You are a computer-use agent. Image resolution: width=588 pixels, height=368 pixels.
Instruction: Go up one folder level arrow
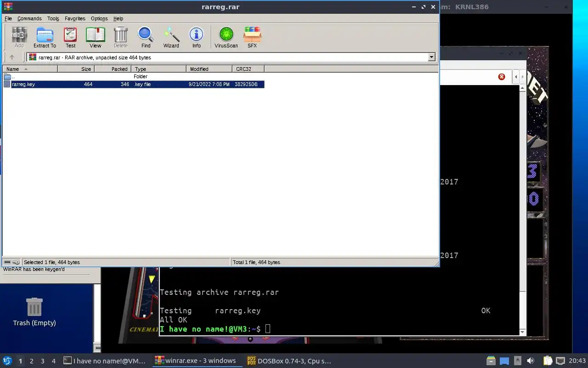[12, 57]
